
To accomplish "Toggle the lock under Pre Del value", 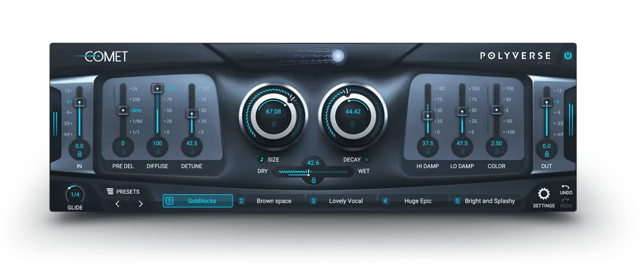I will tap(123, 151).
